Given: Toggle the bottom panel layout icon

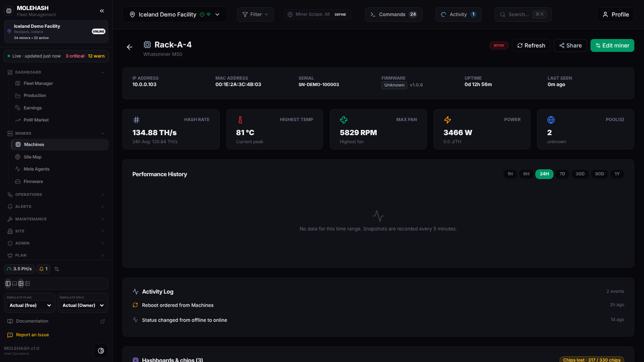Looking at the screenshot, I should click(14, 284).
